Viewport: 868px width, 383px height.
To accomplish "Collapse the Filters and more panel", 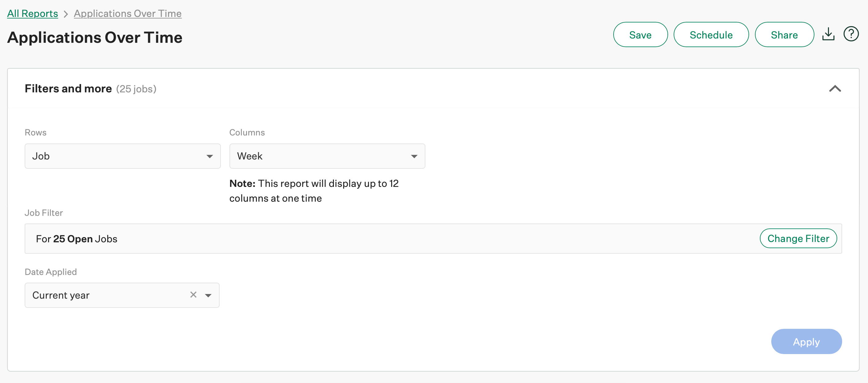I will (x=835, y=89).
